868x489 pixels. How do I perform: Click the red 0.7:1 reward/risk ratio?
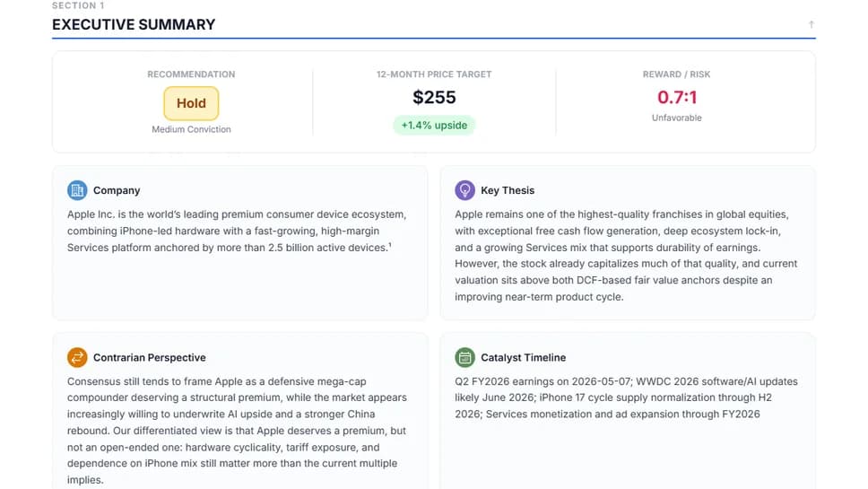677,97
